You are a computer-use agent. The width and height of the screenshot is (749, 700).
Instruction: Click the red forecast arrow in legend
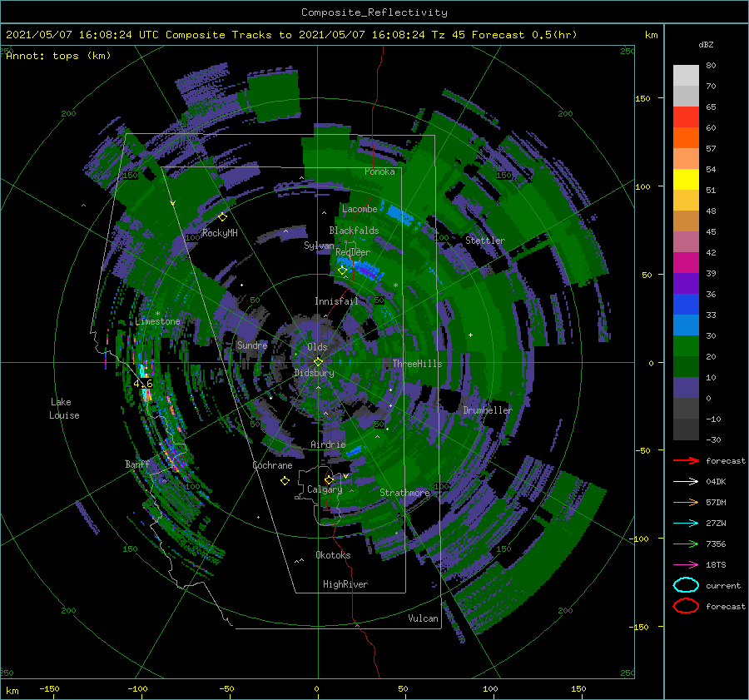(x=686, y=460)
